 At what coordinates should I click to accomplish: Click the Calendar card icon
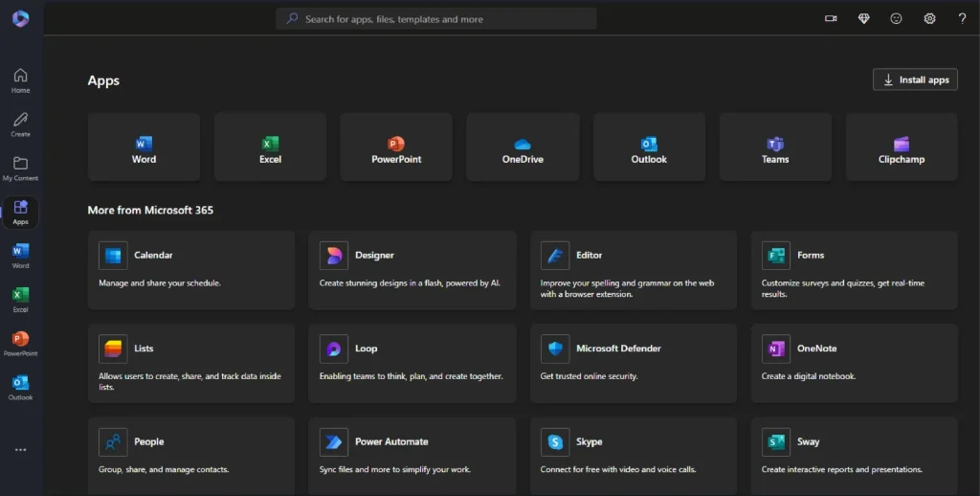(113, 256)
